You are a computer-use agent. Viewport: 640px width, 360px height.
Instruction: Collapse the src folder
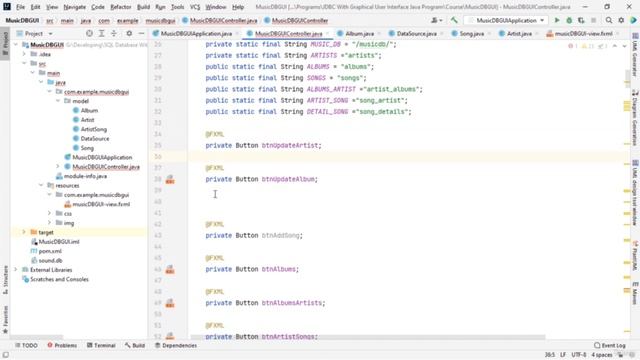tap(24, 64)
